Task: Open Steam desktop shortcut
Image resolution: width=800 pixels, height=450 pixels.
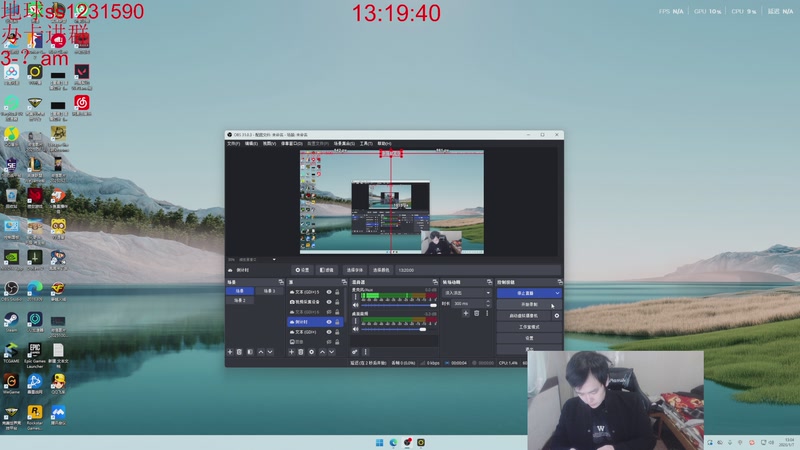Action: tap(11, 321)
